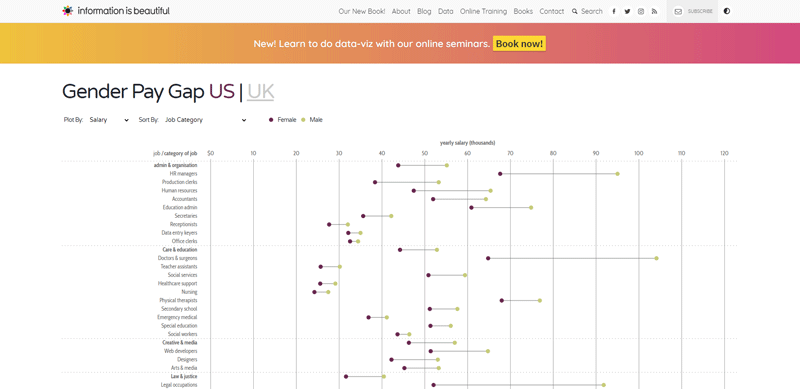Click the Data menu link

pyautogui.click(x=445, y=11)
